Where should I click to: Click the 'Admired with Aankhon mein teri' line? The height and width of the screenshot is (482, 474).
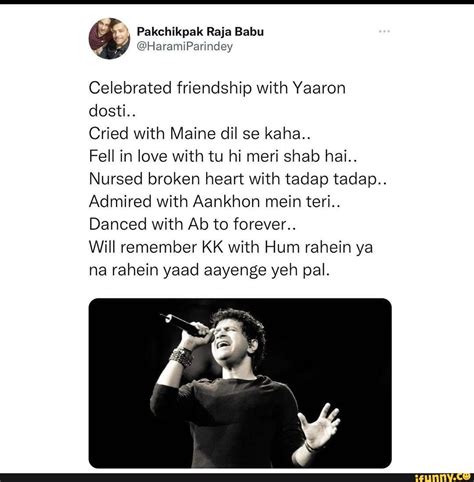click(x=214, y=202)
